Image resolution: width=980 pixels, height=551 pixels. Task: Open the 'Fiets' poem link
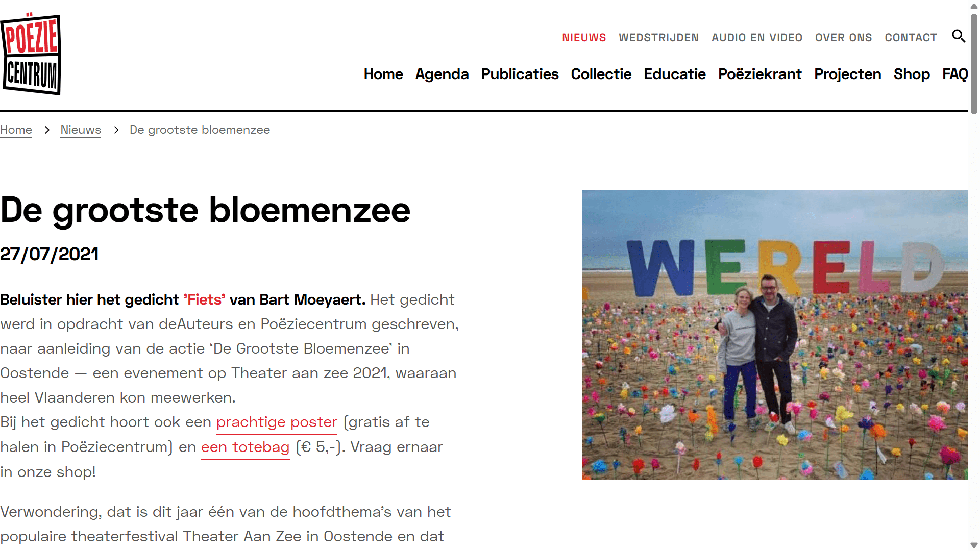tap(204, 300)
